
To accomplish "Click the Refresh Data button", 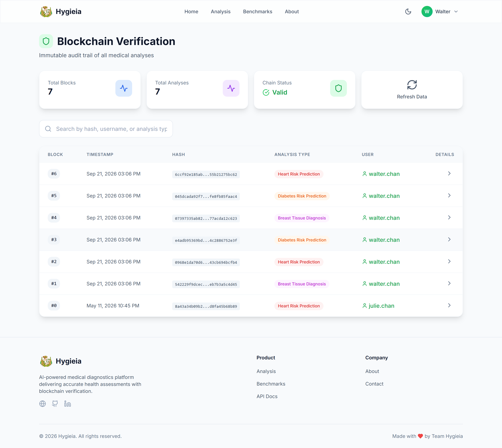I will tap(412, 90).
